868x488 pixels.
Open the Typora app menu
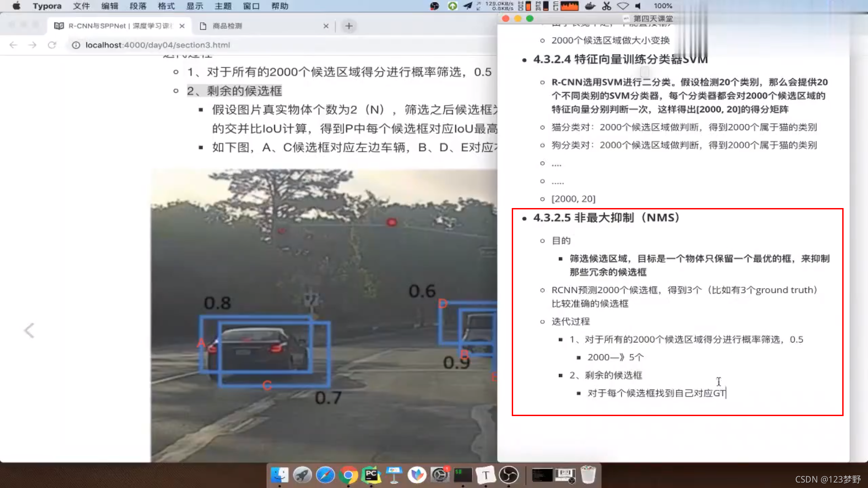point(47,6)
